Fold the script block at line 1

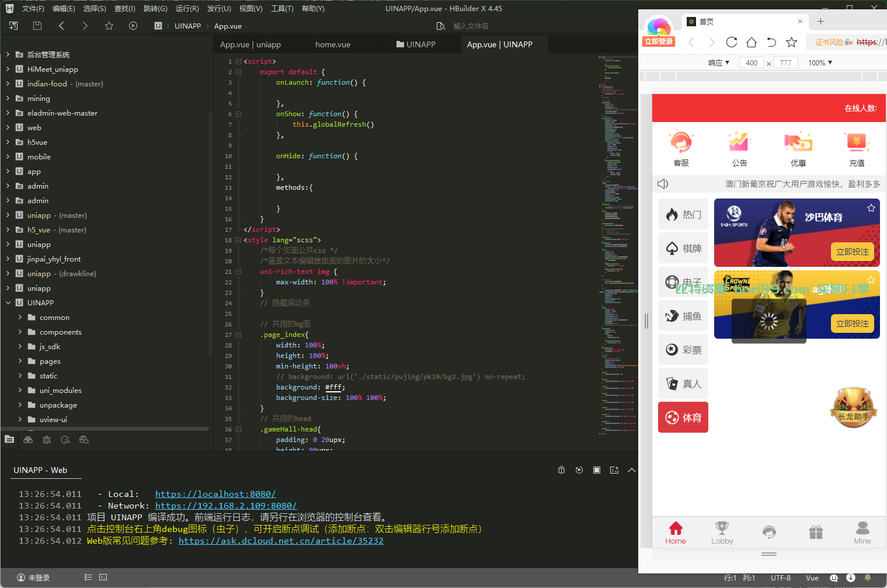click(238, 61)
